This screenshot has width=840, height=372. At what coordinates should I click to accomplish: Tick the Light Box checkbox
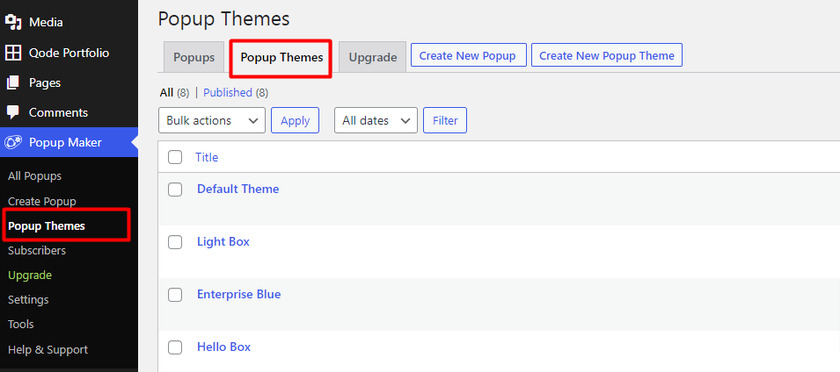pyautogui.click(x=175, y=242)
